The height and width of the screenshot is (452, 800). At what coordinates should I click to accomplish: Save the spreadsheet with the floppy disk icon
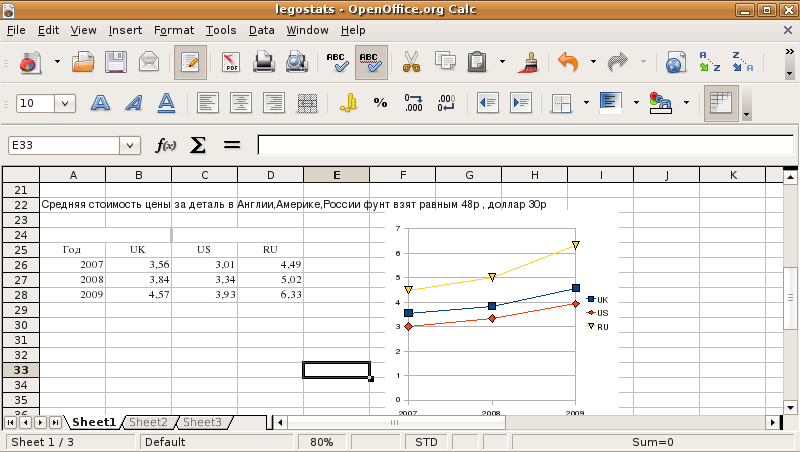(116, 62)
